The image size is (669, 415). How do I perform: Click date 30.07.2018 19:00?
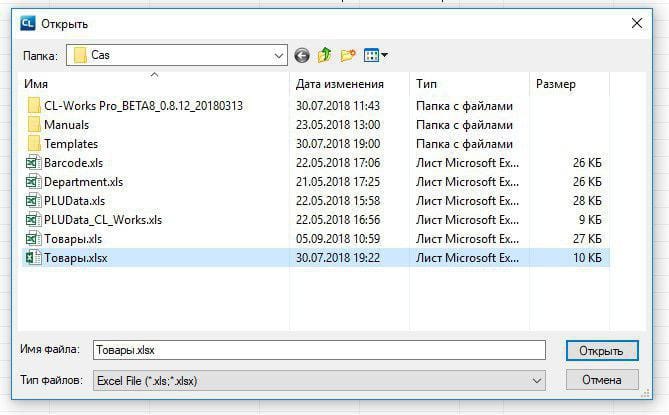click(338, 144)
